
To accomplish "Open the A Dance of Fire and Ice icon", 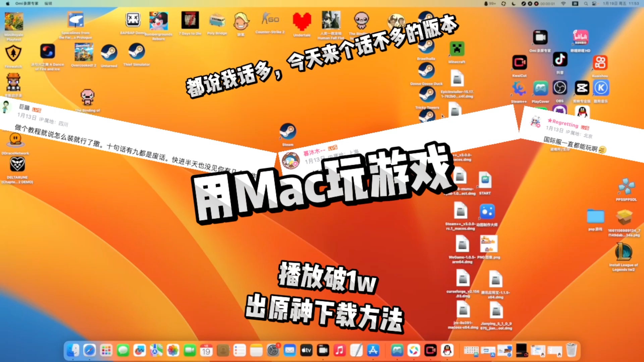I will 48,52.
